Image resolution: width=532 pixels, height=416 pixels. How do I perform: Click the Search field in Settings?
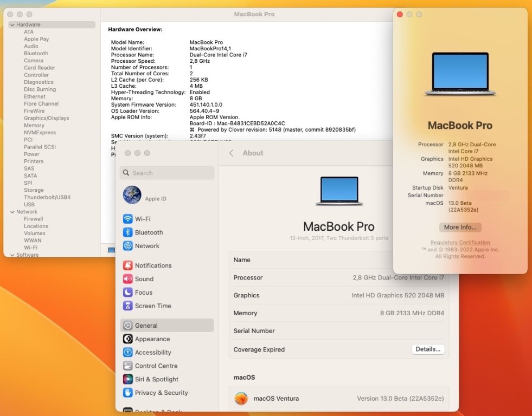click(x=167, y=173)
